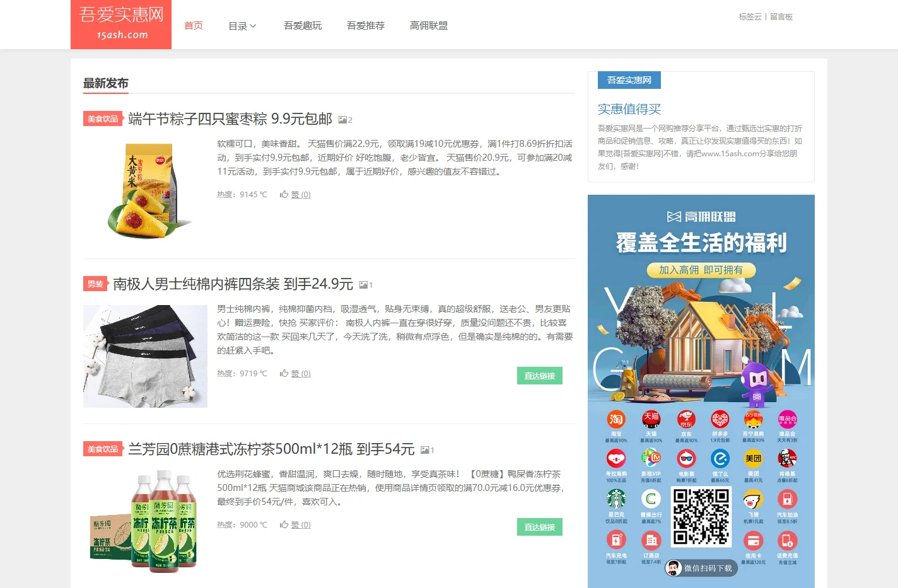Click the Ele.me (饿了么) blue icon
This screenshot has height=588, width=898.
pos(720,458)
